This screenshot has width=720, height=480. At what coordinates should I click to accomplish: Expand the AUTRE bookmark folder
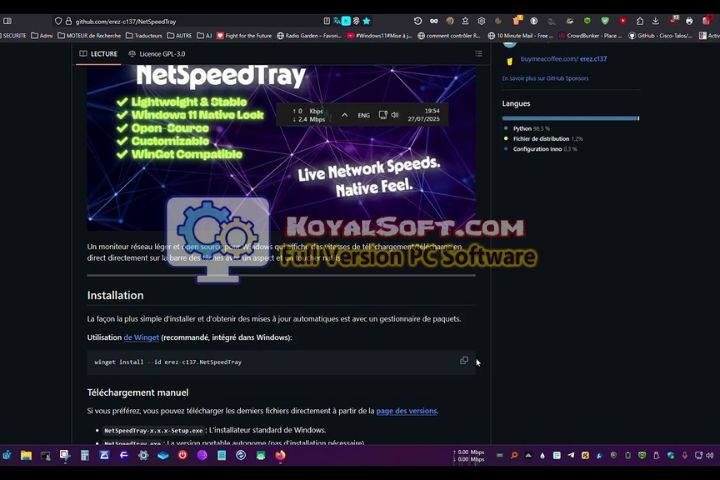coord(180,35)
